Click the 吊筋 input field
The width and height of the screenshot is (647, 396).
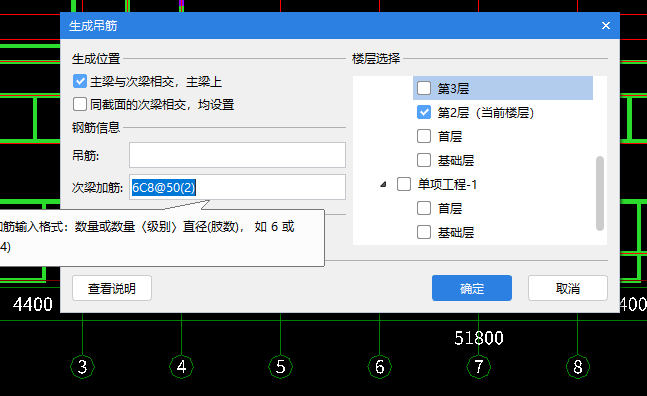[237, 155]
